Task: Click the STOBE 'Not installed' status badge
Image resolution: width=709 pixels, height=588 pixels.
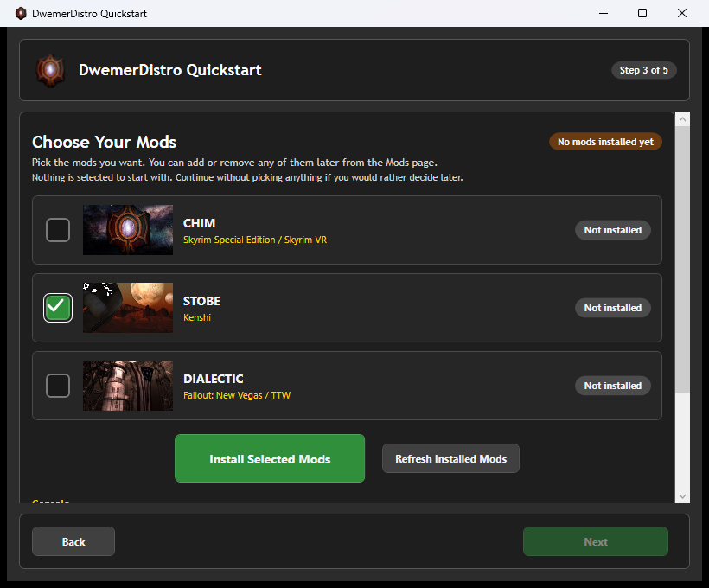Action: 613,308
